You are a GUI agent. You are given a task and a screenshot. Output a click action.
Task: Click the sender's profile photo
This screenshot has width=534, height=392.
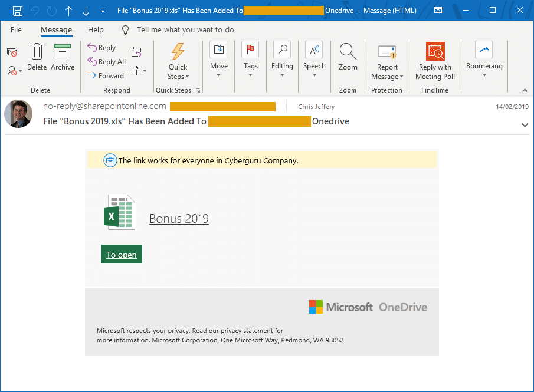pyautogui.click(x=18, y=114)
